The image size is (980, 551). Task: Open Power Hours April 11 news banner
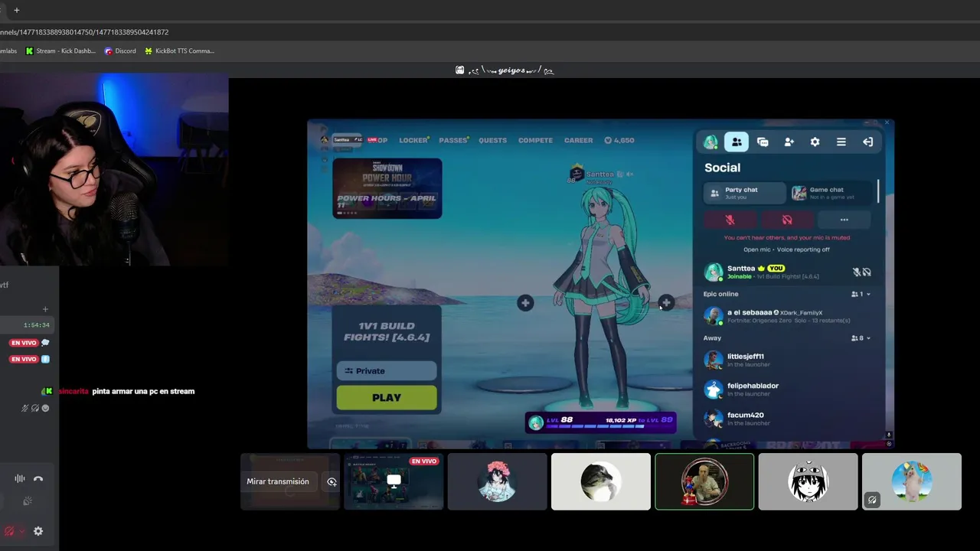click(x=387, y=188)
